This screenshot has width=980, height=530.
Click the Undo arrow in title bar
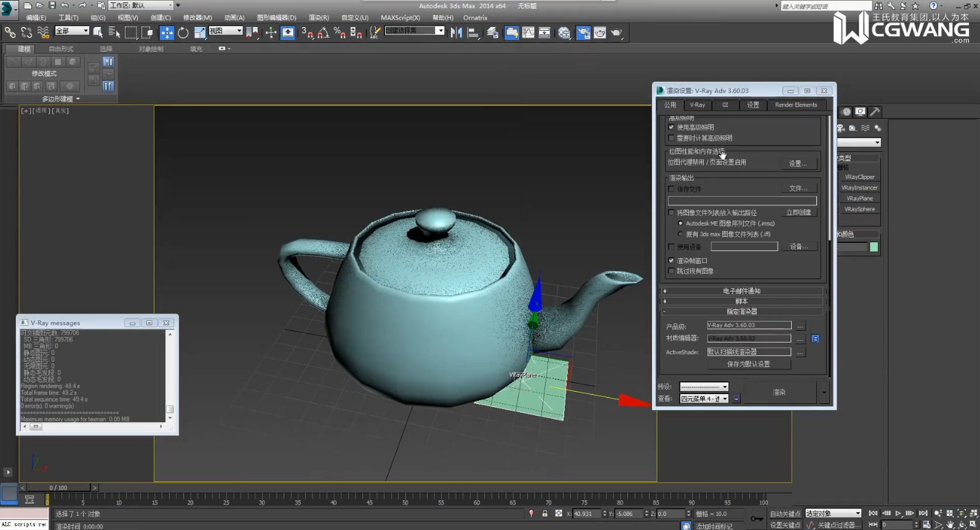click(x=64, y=5)
